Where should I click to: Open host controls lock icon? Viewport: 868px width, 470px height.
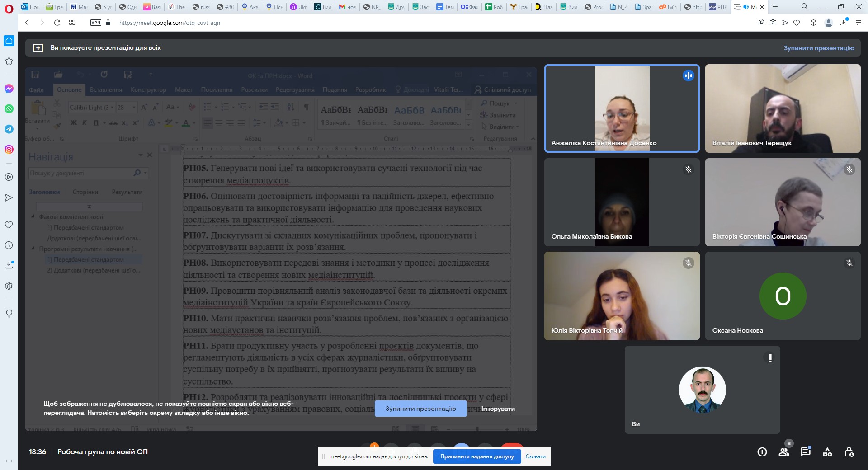tap(849, 452)
